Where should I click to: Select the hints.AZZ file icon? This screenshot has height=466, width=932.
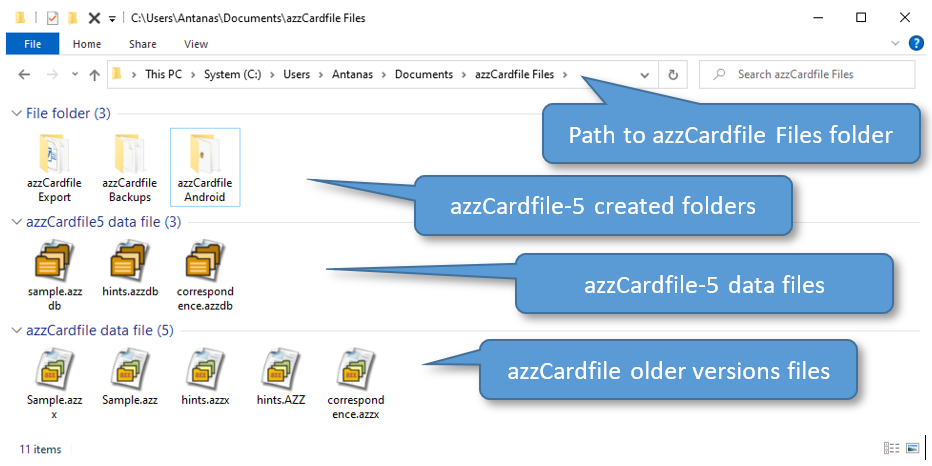click(x=281, y=370)
